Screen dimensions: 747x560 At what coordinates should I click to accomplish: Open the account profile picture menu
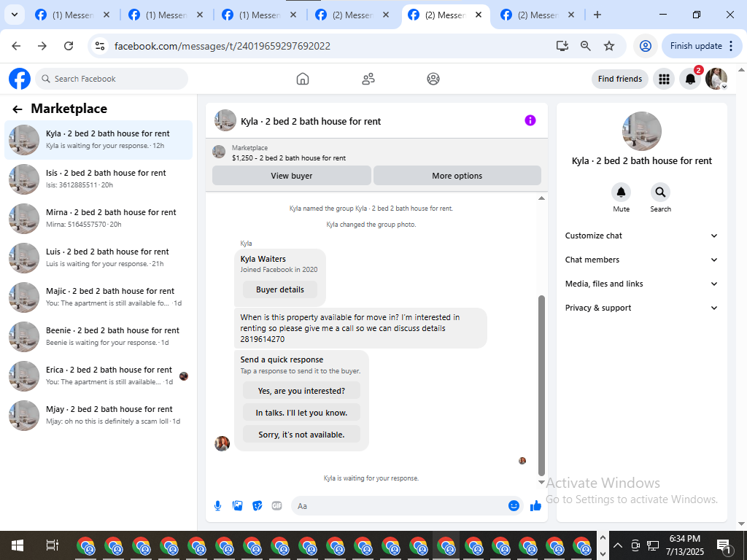coord(716,79)
